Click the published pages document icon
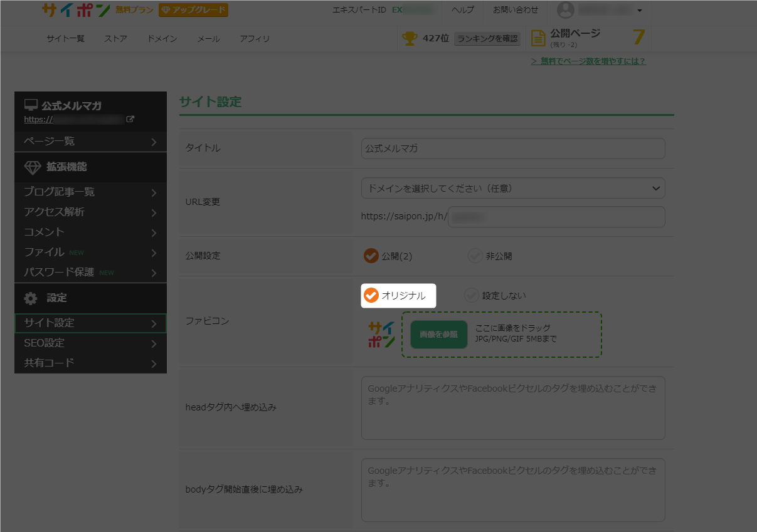757x532 pixels. pyautogui.click(x=538, y=39)
